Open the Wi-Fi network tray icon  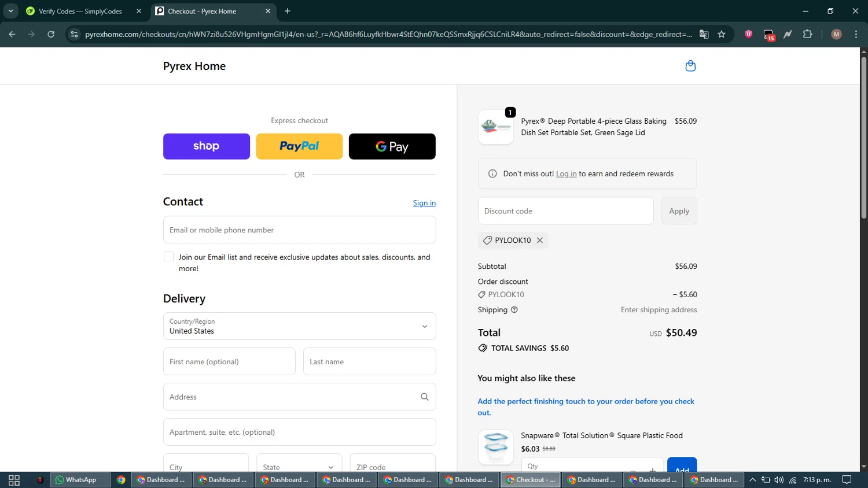tap(793, 480)
